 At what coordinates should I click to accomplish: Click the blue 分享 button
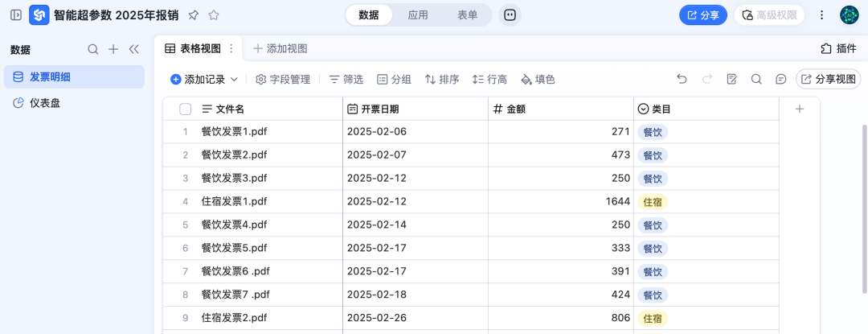point(703,15)
